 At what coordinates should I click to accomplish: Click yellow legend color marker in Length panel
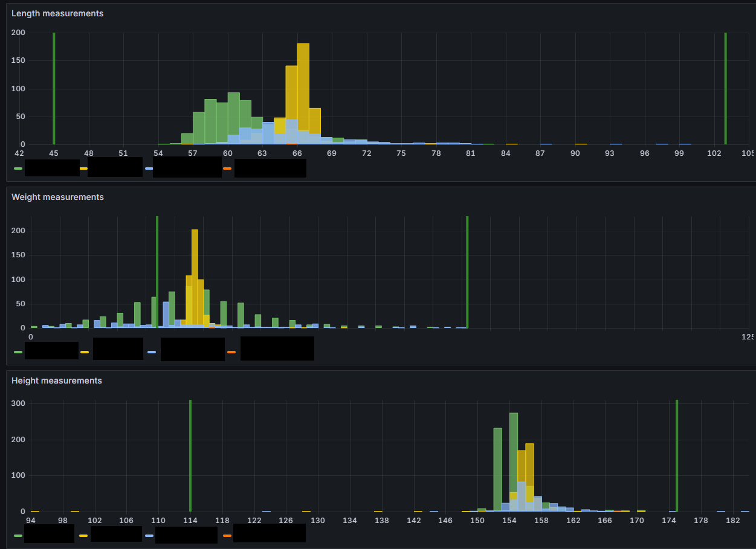pyautogui.click(x=84, y=169)
